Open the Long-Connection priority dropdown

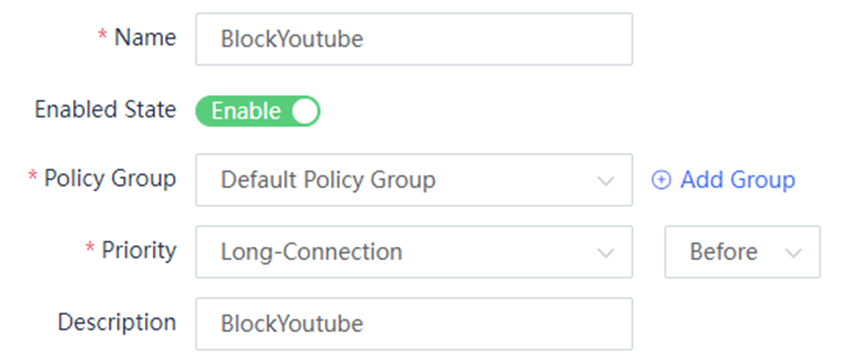click(414, 252)
